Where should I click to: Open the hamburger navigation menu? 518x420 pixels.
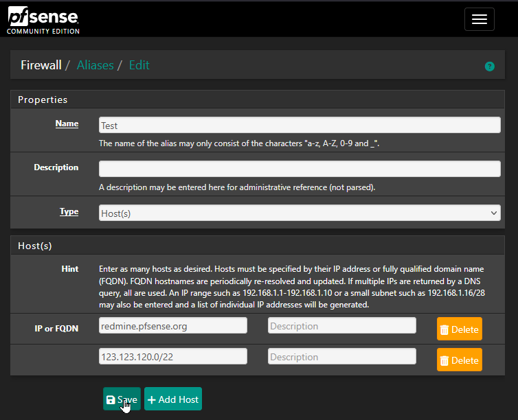point(479,19)
